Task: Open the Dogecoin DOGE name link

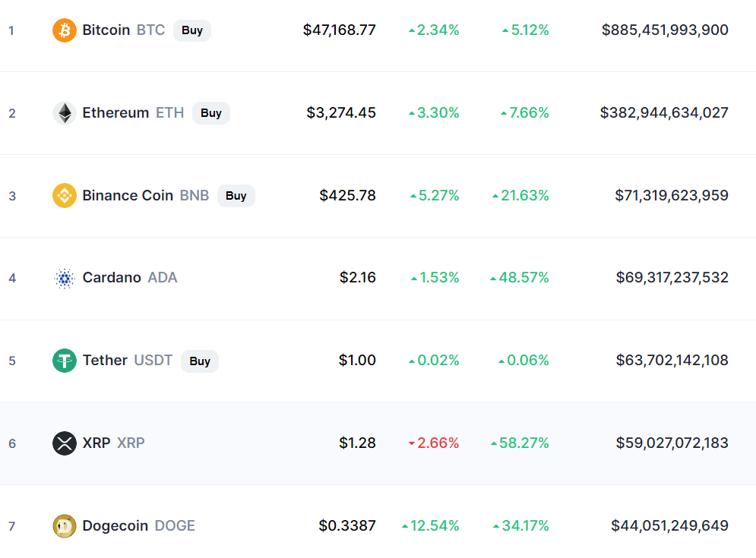Action: [x=139, y=525]
